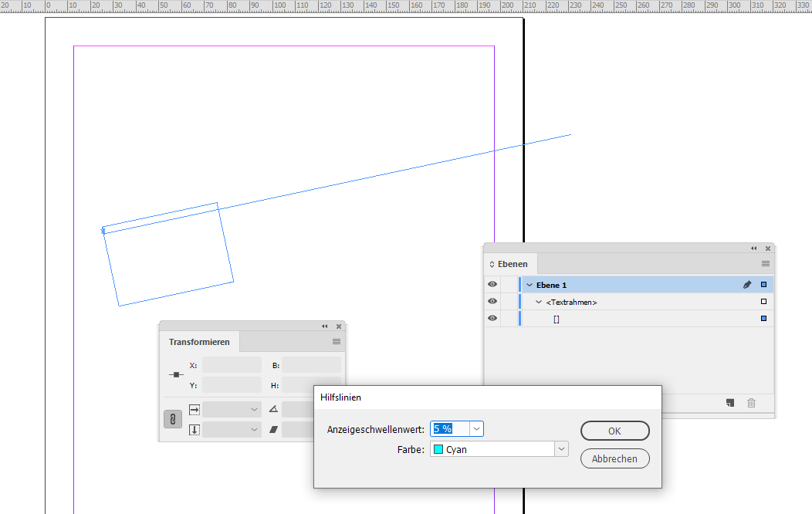This screenshot has width=812, height=514.
Task: Click Abbrechen to cancel the dialog
Action: point(614,458)
